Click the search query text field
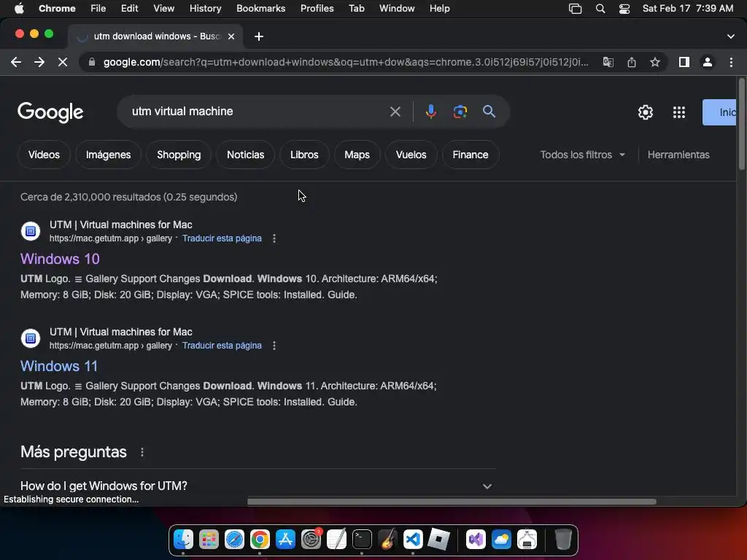This screenshot has width=747, height=560. point(258,112)
